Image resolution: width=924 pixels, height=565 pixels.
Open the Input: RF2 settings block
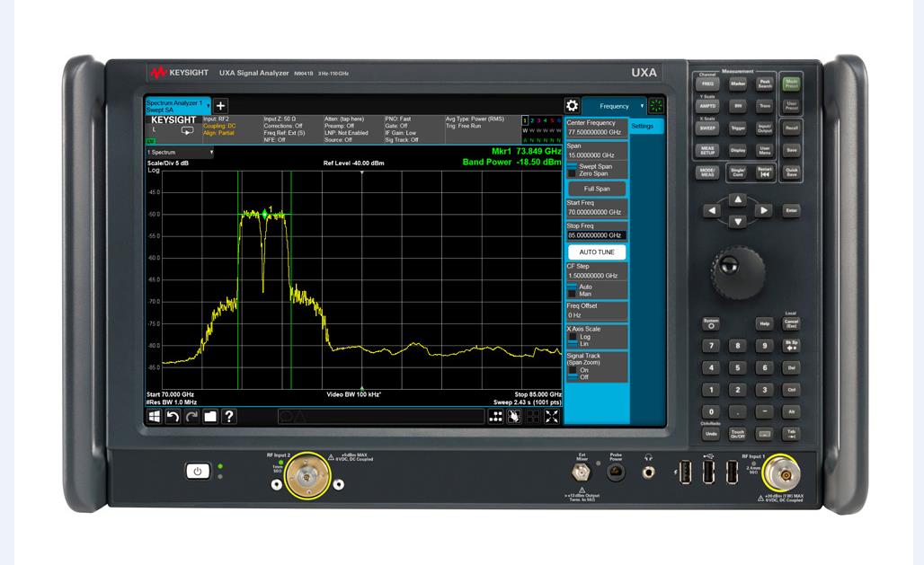[x=232, y=129]
